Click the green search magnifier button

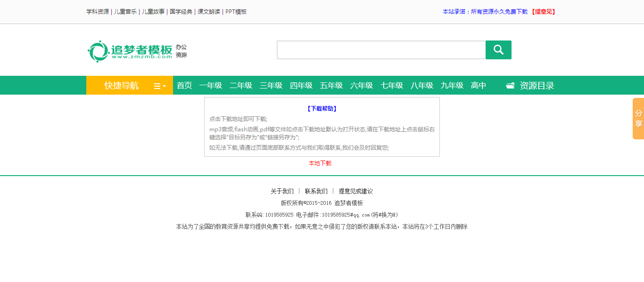click(498, 50)
